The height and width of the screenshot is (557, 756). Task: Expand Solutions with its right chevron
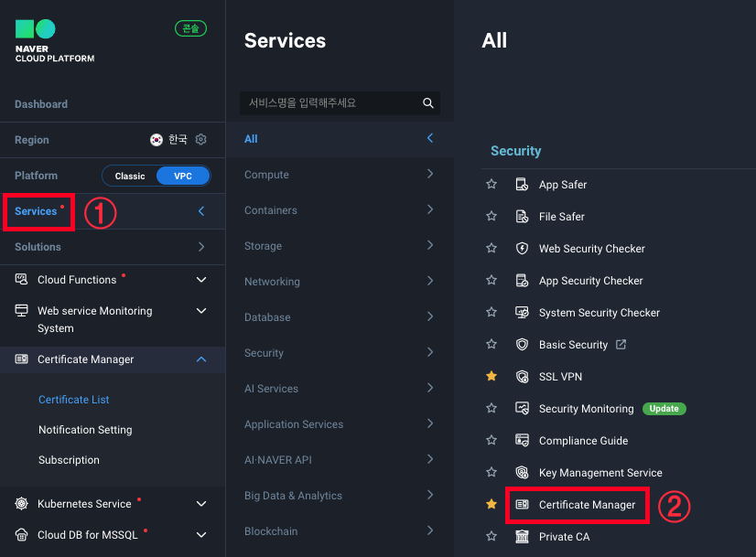pyautogui.click(x=201, y=247)
